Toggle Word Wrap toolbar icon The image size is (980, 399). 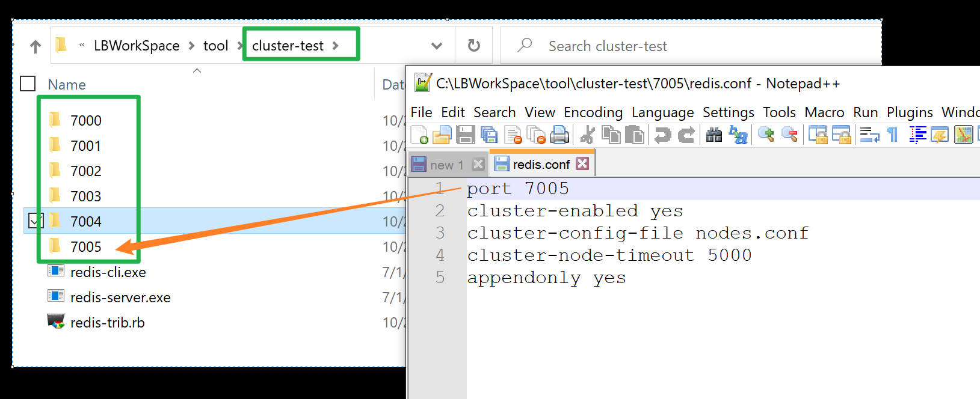point(869,135)
